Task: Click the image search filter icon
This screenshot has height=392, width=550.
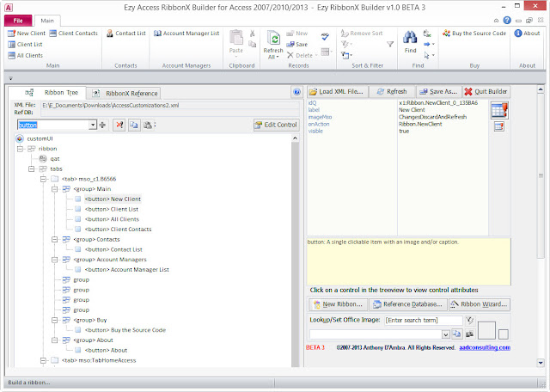Action: tap(470, 321)
